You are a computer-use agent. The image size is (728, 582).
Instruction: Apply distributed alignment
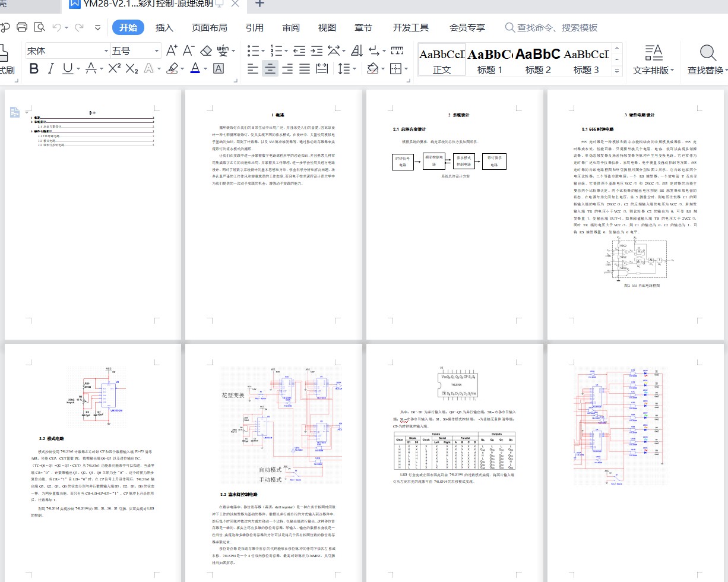322,69
